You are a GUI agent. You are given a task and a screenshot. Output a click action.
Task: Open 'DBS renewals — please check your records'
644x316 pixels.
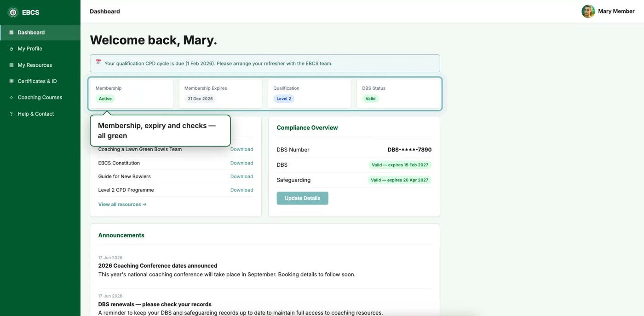pos(155,304)
